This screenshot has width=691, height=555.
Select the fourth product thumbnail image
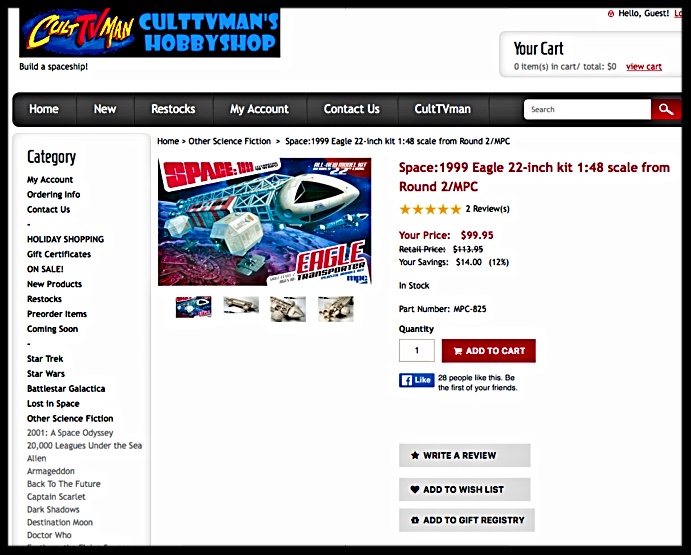click(x=336, y=309)
